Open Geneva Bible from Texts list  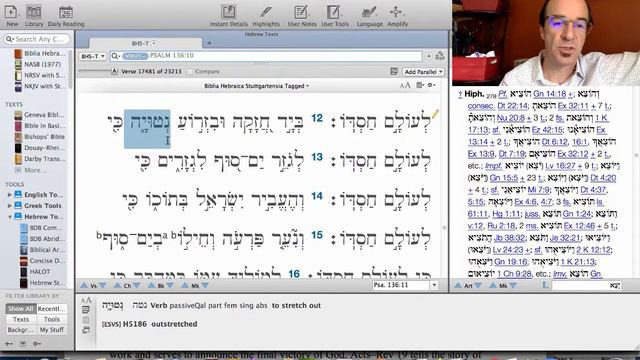44,115
